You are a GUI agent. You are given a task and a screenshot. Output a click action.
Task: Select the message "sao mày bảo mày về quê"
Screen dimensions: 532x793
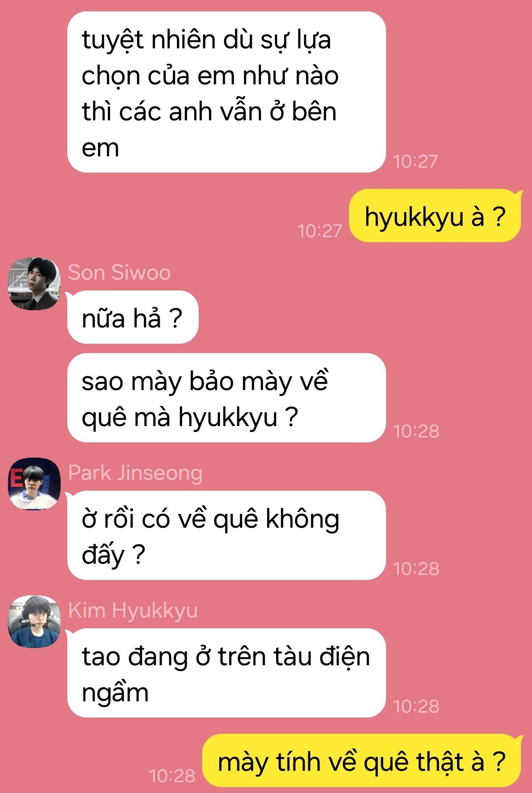226,398
